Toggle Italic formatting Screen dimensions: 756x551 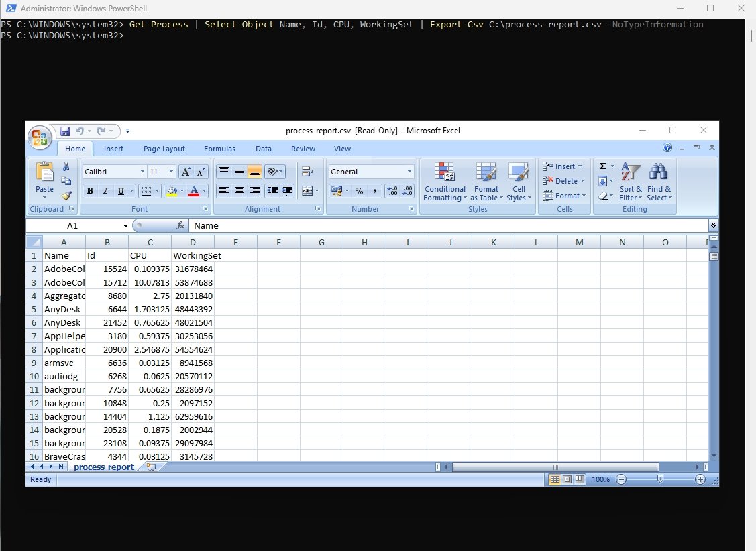105,191
